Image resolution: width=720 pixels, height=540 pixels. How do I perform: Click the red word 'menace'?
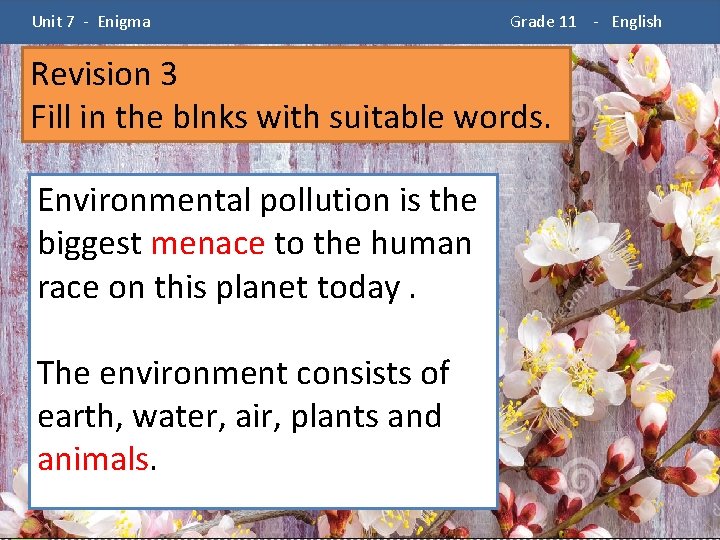(208, 243)
